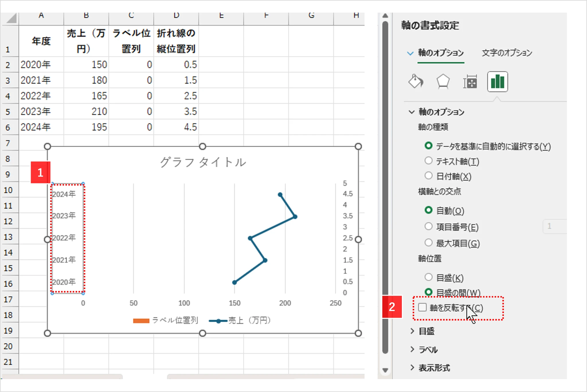Image resolution: width=587 pixels, height=392 pixels.
Task: Enable the 軸を反転する checkbox
Action: tap(422, 307)
